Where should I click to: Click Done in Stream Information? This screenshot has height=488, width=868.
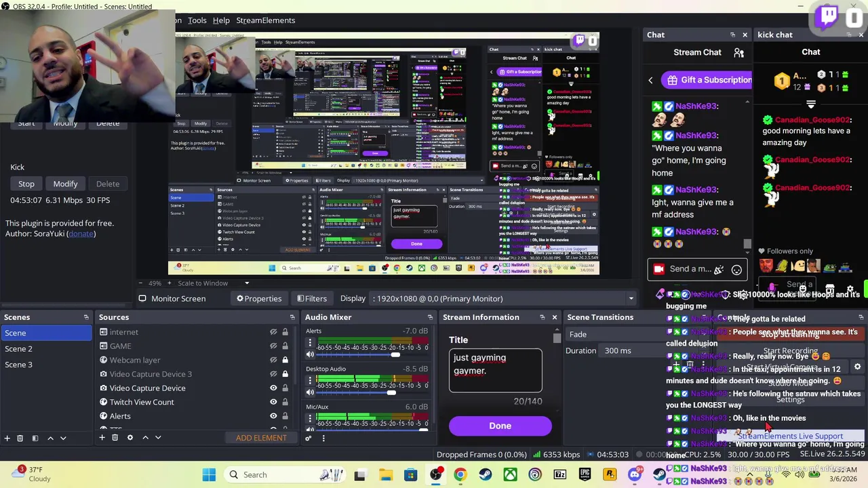tap(500, 426)
